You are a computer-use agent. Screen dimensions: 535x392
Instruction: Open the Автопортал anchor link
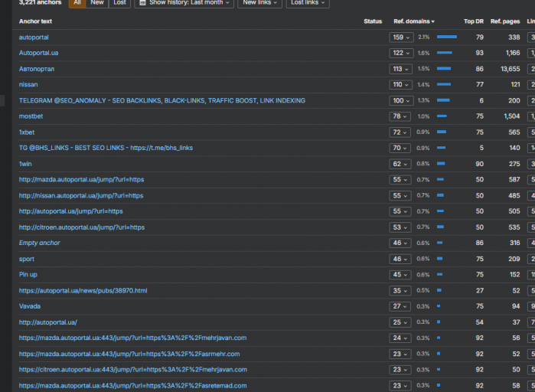[37, 69]
